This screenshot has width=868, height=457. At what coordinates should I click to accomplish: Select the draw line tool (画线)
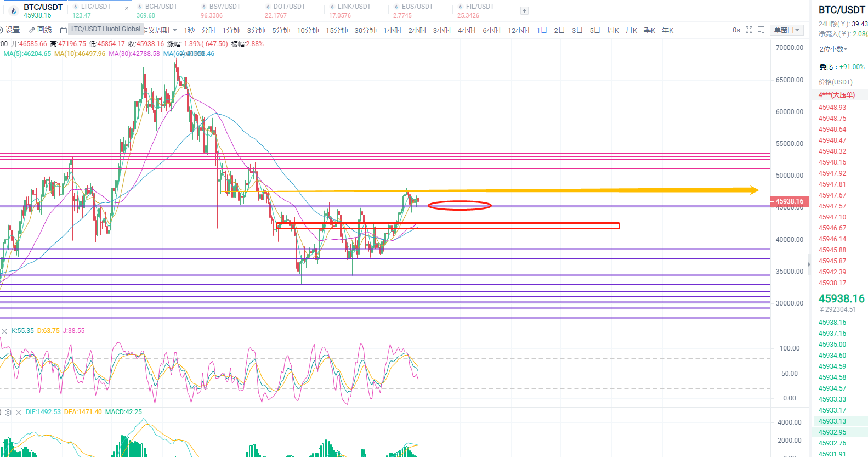pos(40,30)
